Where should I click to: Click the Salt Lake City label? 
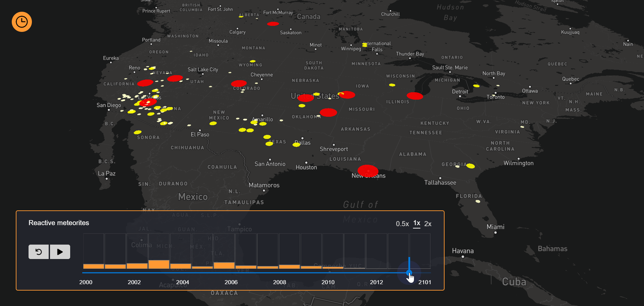click(x=203, y=69)
